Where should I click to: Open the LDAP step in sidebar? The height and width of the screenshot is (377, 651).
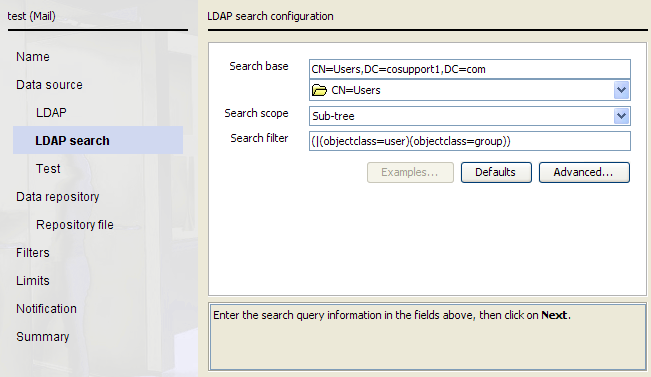point(51,113)
